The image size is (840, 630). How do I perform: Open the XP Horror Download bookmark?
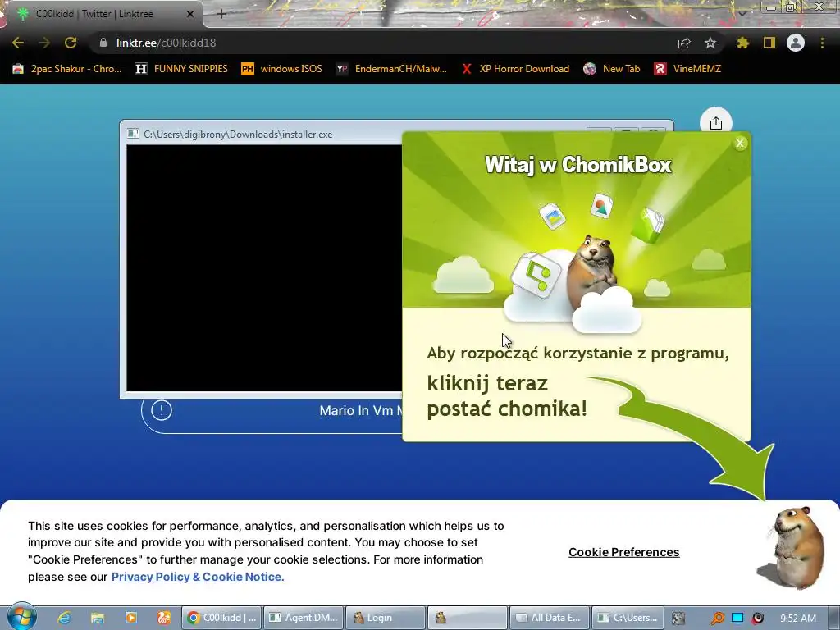tap(516, 69)
